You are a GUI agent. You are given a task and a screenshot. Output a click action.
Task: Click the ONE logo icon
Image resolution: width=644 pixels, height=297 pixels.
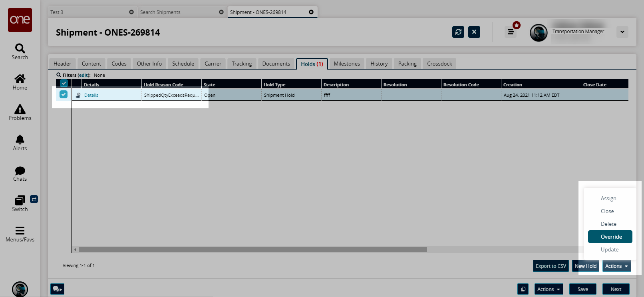[20, 20]
